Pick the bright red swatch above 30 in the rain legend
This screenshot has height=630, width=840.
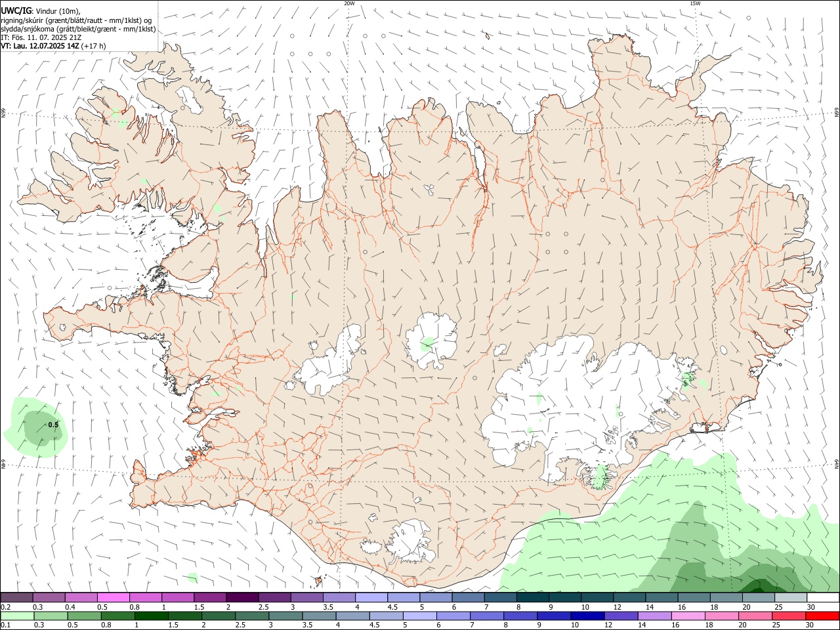(x=823, y=616)
